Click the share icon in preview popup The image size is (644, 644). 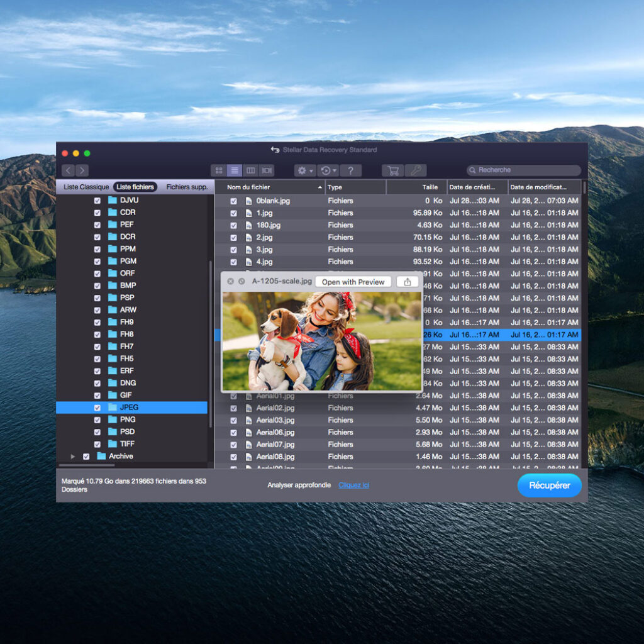408,282
